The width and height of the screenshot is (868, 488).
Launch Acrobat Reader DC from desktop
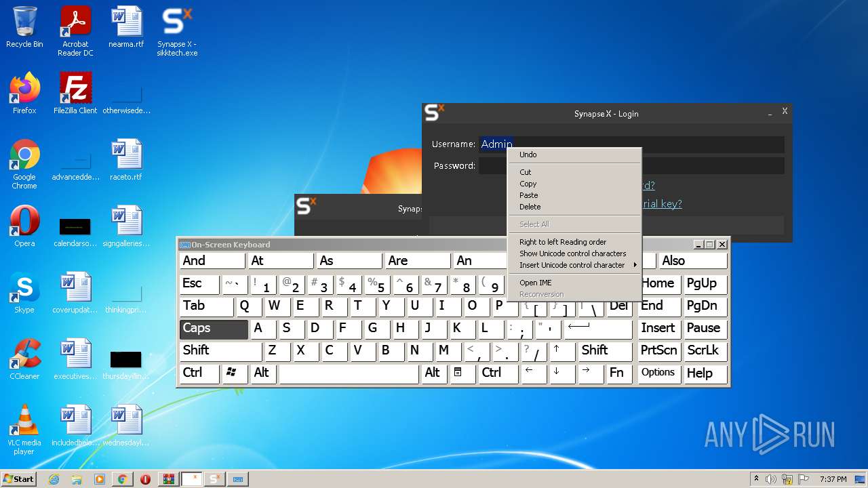75,31
